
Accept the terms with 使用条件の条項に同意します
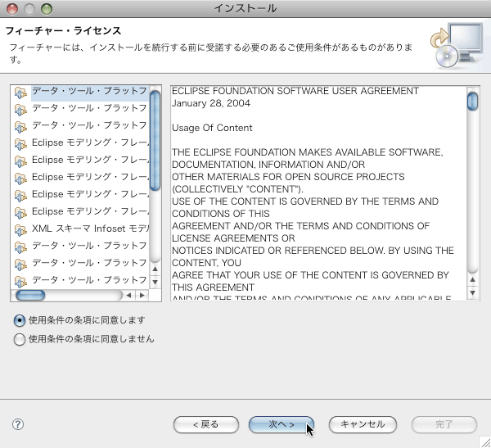[x=79, y=320]
